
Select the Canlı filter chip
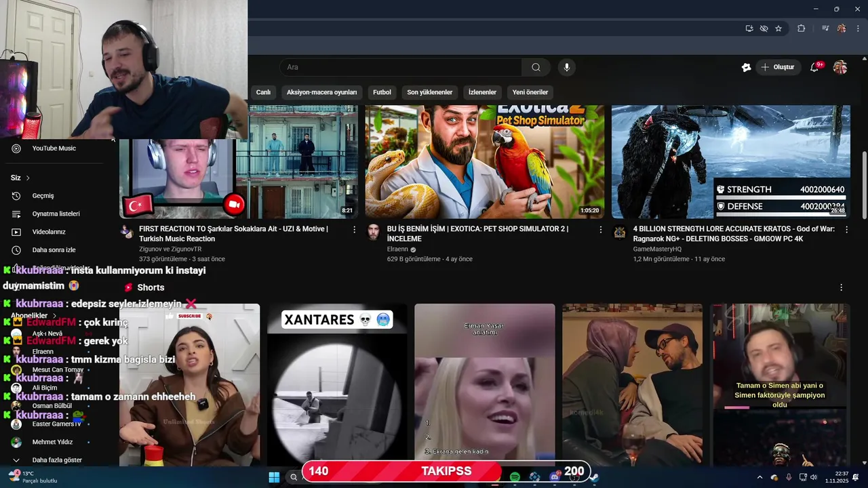(263, 92)
